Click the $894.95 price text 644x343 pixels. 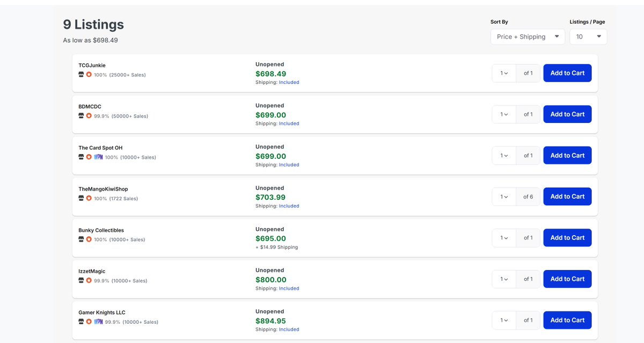tap(270, 321)
